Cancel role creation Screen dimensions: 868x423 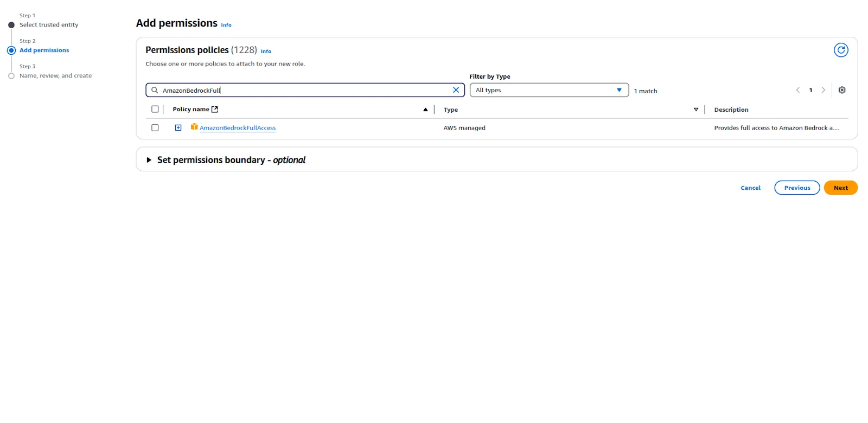click(750, 188)
